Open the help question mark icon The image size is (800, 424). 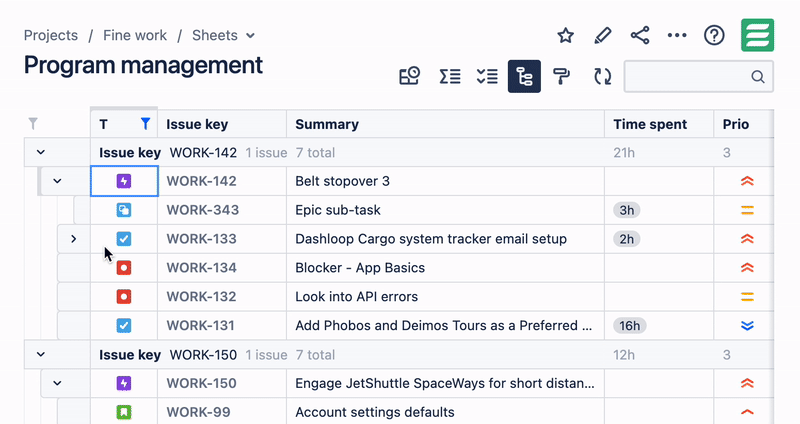coord(714,36)
